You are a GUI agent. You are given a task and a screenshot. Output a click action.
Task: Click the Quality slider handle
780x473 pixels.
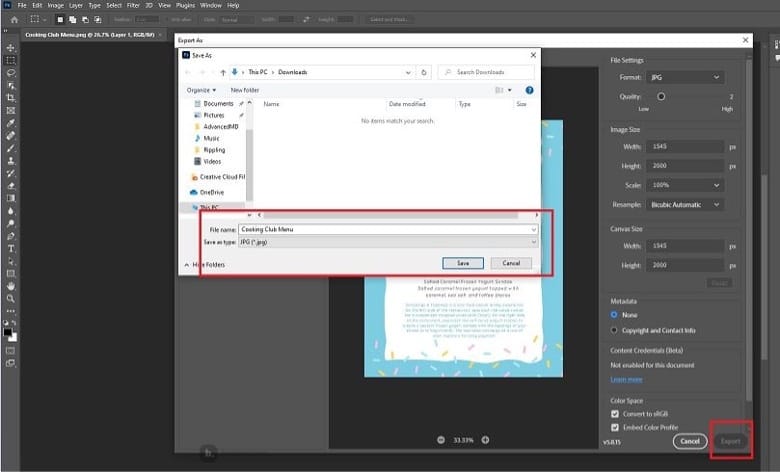coord(661,96)
